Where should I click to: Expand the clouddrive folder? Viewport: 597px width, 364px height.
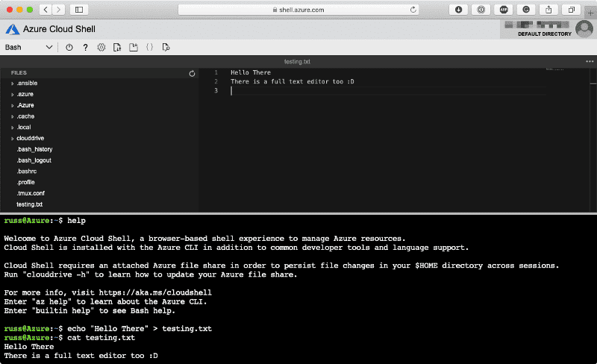33,139
